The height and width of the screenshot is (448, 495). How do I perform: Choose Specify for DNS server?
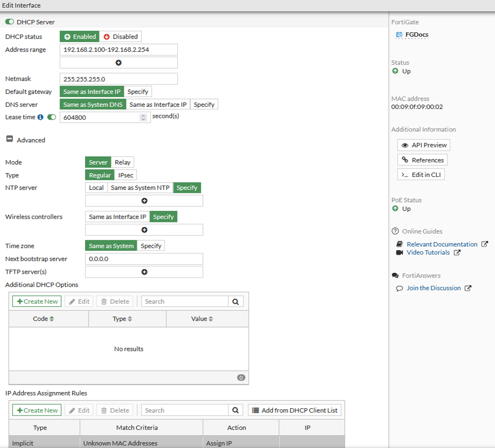pos(204,105)
